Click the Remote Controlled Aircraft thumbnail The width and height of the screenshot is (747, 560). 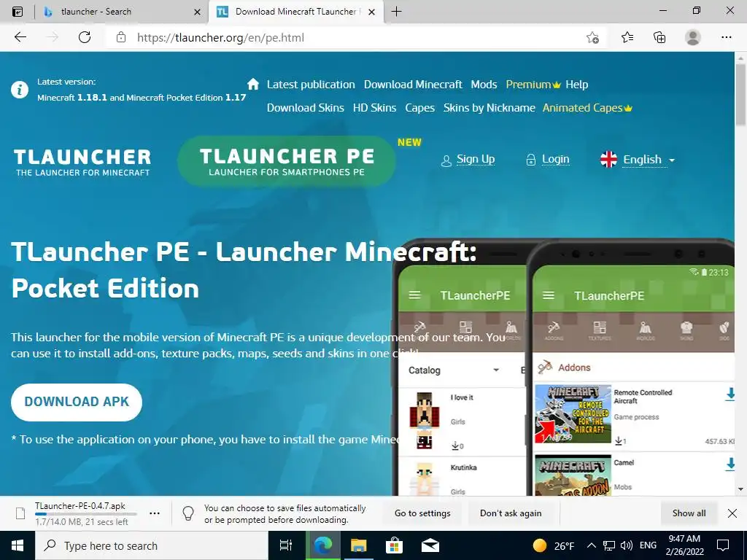coord(573,413)
